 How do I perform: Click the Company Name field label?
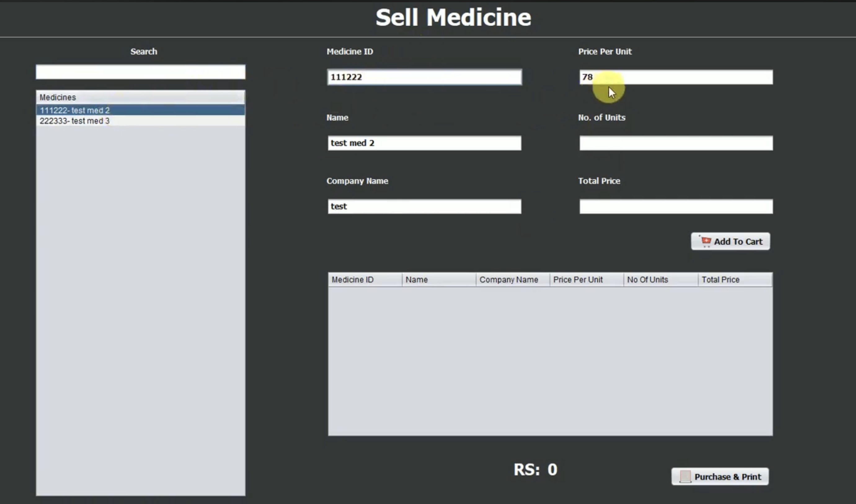tap(357, 181)
